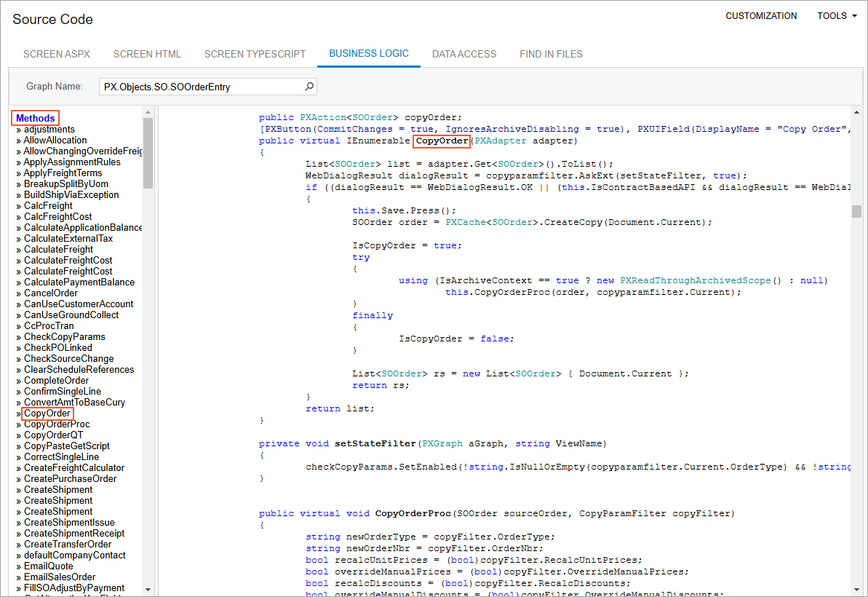Click down arrow of methods list scrollbar

[148, 589]
